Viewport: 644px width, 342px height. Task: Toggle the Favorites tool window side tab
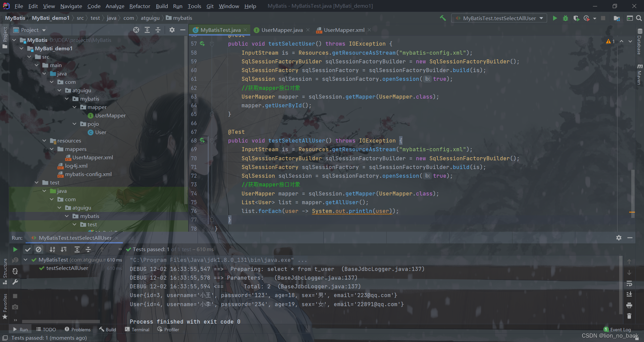[5, 306]
